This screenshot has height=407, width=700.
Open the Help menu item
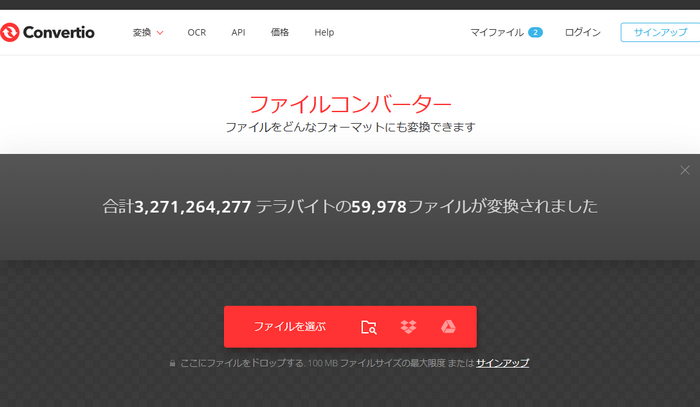[x=324, y=33]
